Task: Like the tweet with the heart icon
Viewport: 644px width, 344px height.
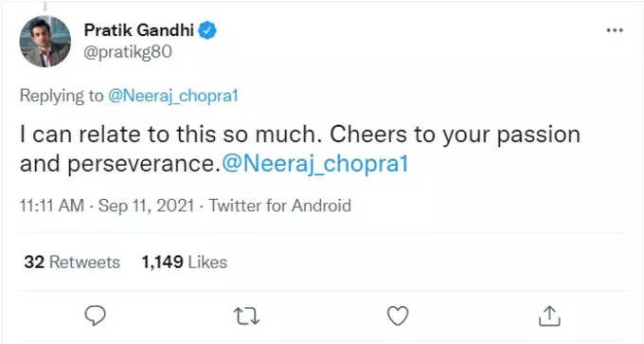Action: pos(398,317)
